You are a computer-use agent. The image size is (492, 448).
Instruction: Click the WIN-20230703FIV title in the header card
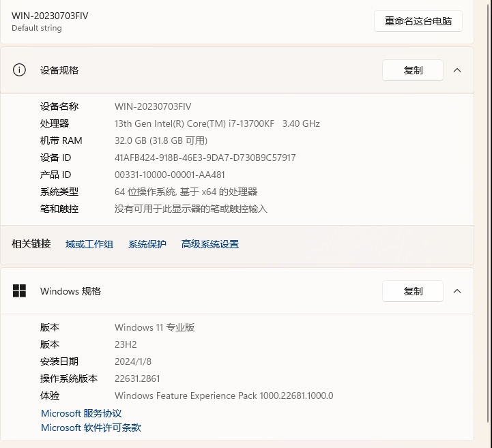pyautogui.click(x=50, y=16)
